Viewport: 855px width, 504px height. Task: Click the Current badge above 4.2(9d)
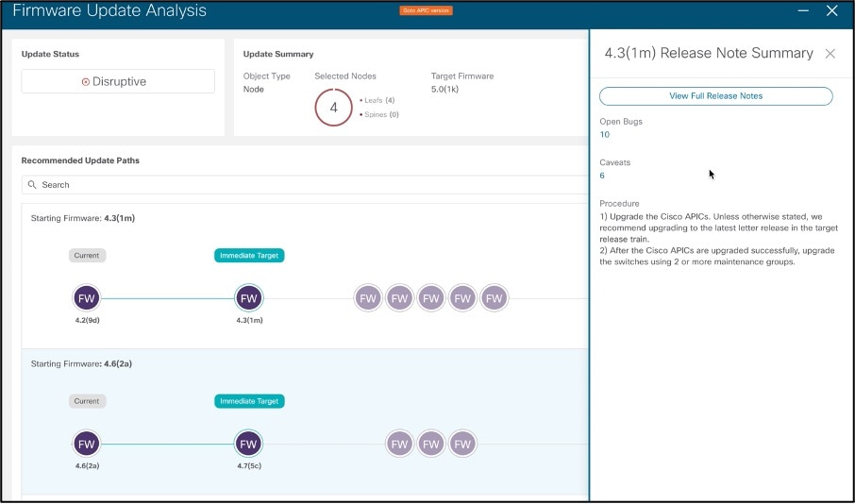coord(87,255)
